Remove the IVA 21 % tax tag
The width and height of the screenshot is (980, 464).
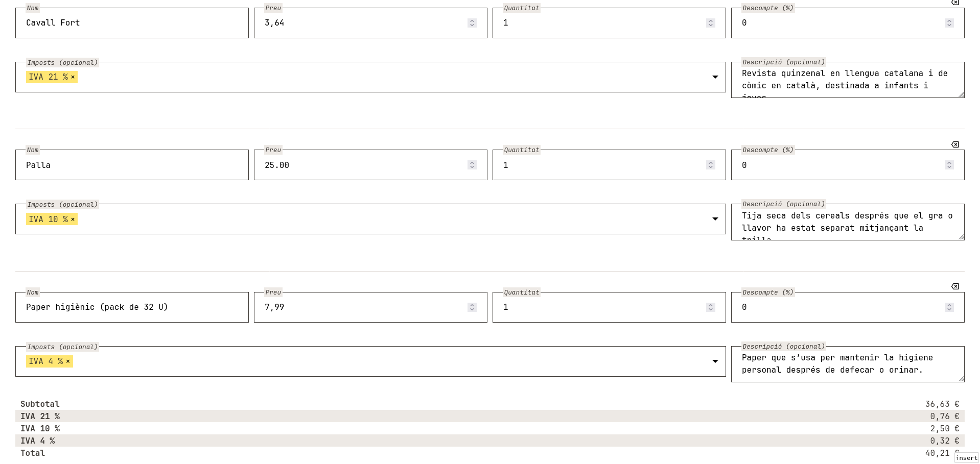[73, 77]
